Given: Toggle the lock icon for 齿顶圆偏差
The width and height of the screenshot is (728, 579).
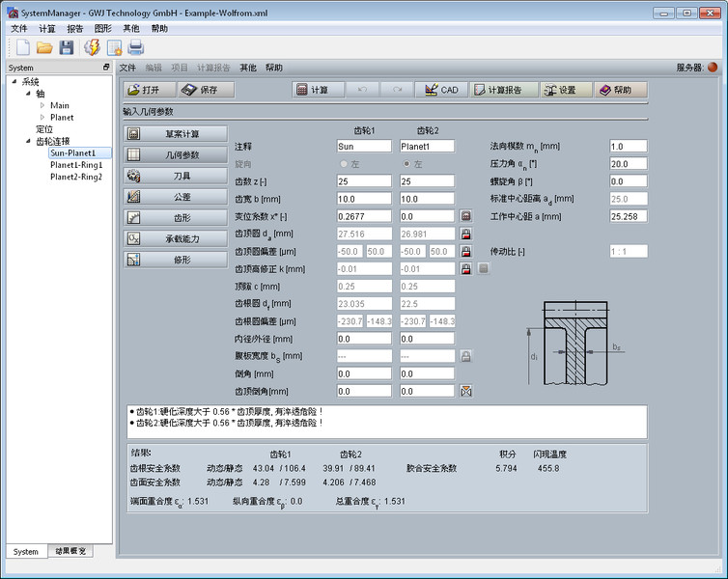Looking at the screenshot, I should pos(466,251).
